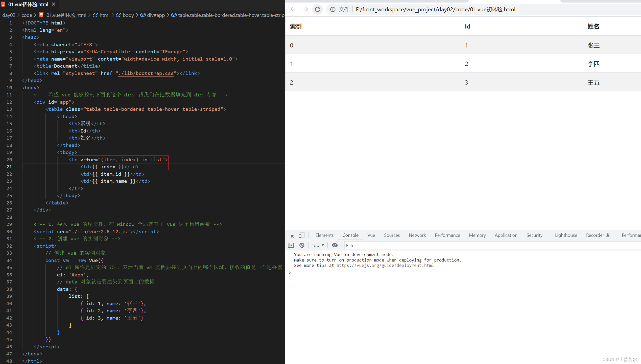The image size is (641, 364).
Task: Click the Console panel tab
Action: [350, 235]
